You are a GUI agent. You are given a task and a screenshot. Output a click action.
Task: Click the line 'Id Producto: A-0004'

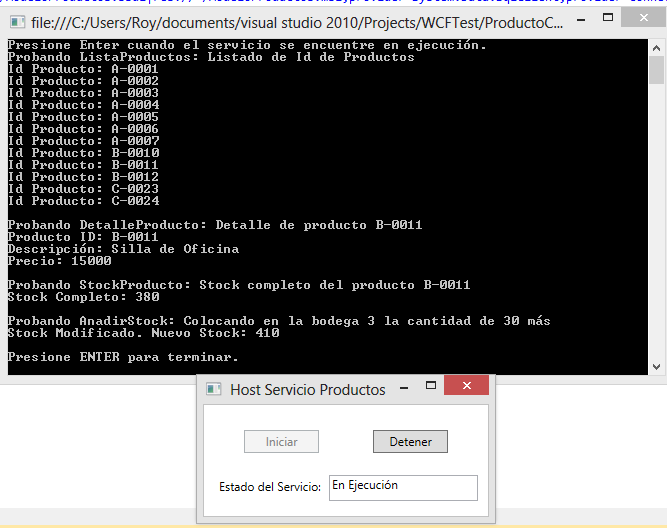click(x=83, y=105)
